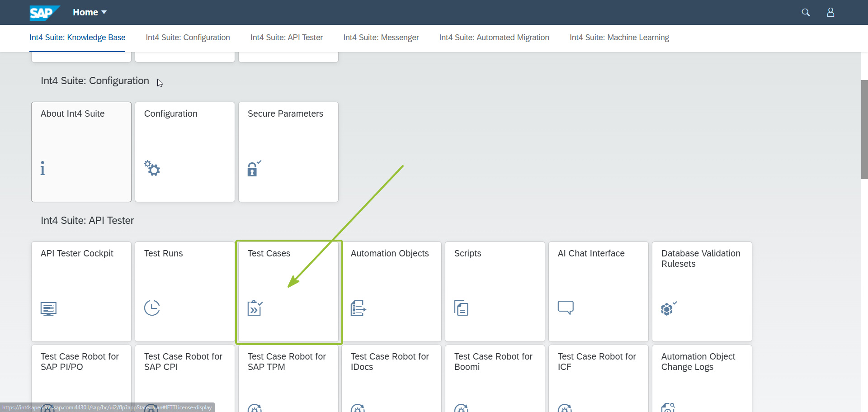Open Test Case Robot for ICF tile
This screenshot has height=412, width=868.
599,378
